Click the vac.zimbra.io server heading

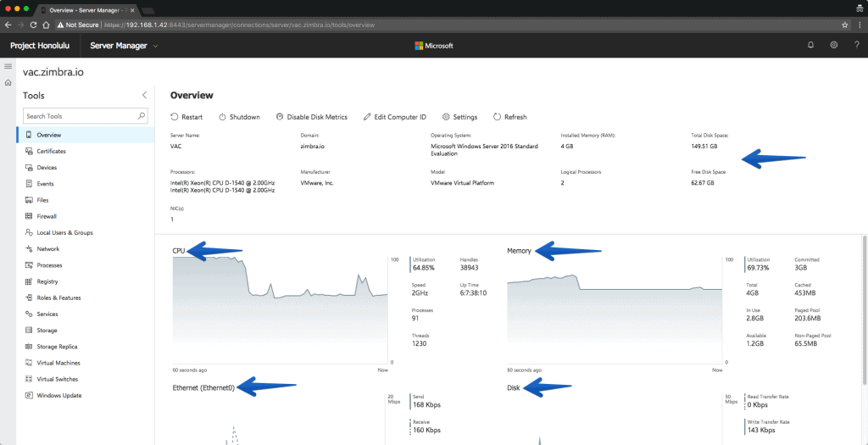[53, 72]
